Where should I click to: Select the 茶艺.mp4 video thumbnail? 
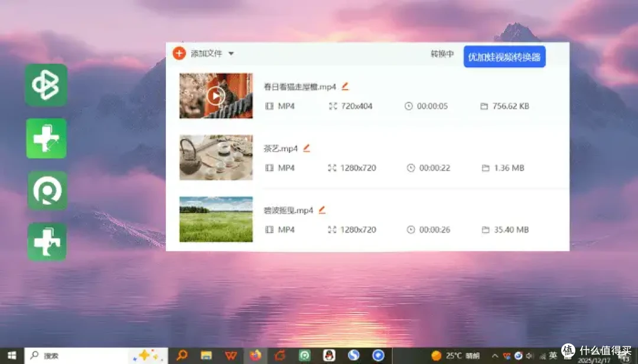tap(216, 158)
